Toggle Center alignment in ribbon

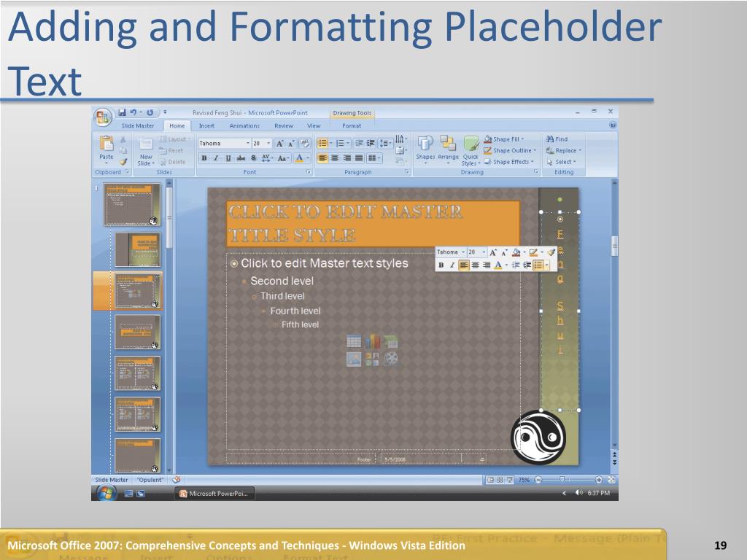coord(334,158)
